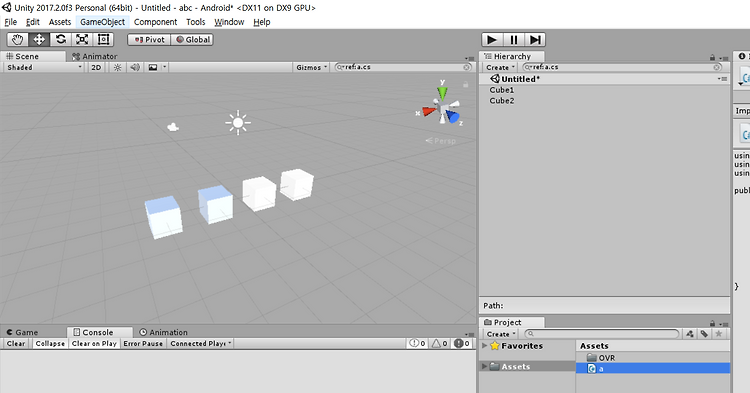Image resolution: width=750 pixels, height=393 pixels.
Task: Open the Window menu
Action: point(229,22)
